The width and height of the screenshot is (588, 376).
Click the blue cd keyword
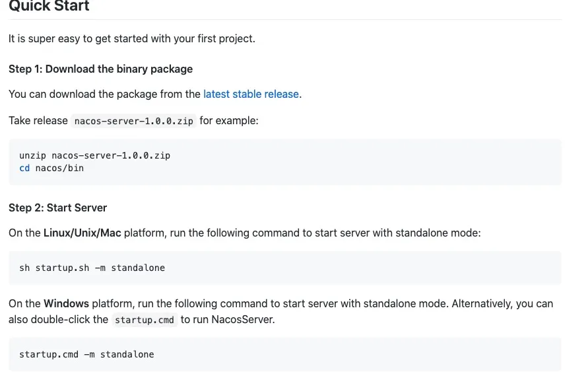click(x=24, y=168)
